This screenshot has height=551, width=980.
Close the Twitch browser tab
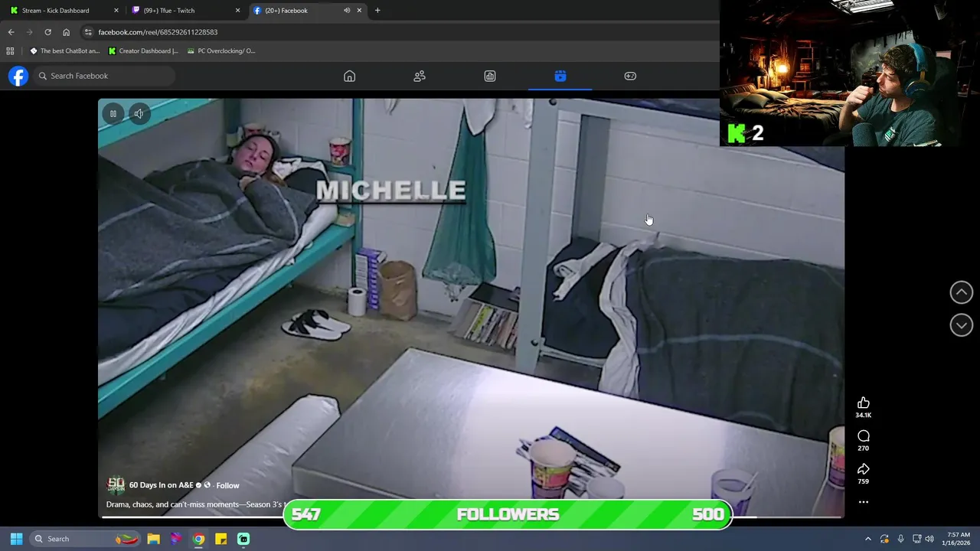pyautogui.click(x=237, y=11)
